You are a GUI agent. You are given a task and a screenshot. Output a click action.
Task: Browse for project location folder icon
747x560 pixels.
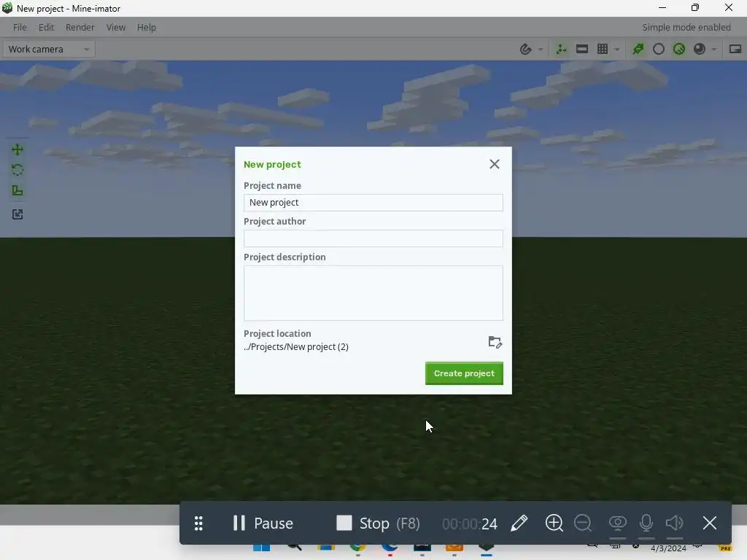(x=495, y=342)
